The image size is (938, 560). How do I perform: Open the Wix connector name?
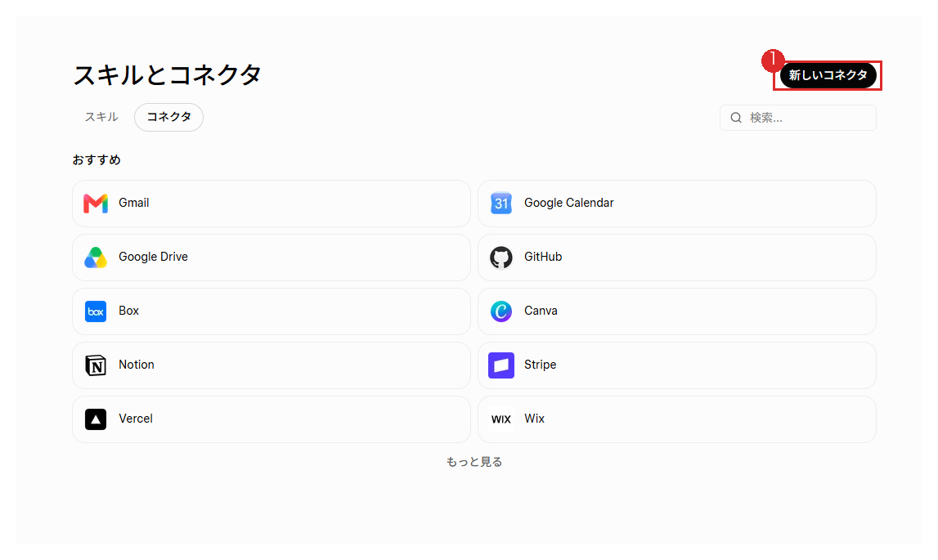coord(534,419)
